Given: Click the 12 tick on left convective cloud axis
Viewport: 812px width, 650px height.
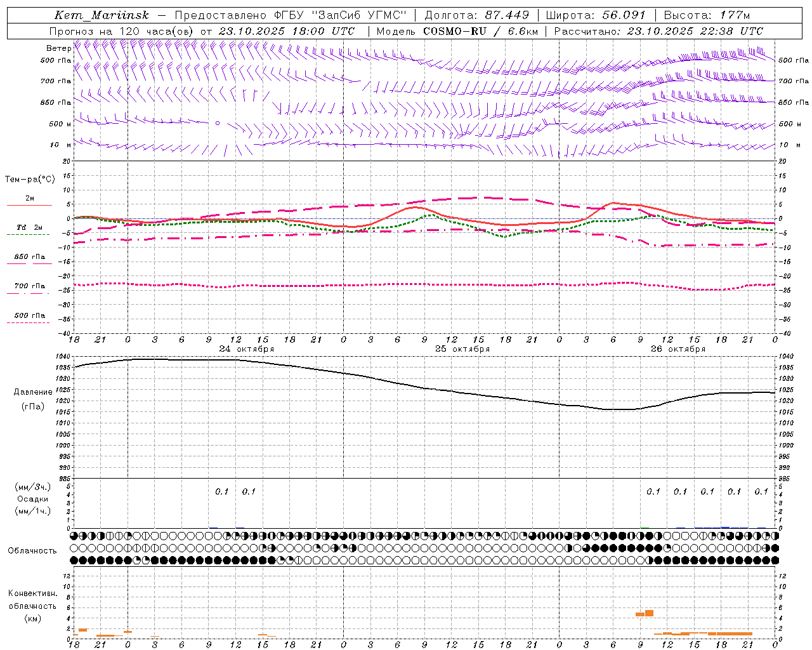Looking at the screenshot, I should coord(67,576).
